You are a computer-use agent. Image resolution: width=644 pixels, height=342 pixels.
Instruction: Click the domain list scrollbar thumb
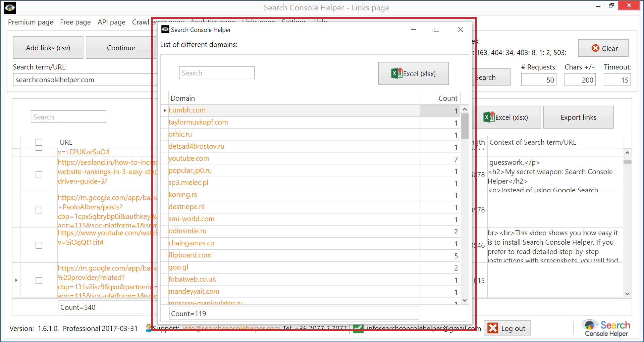(x=465, y=126)
